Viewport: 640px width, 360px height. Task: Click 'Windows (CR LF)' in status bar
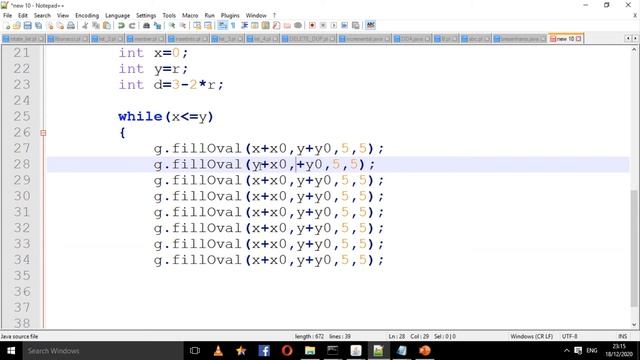[531, 336]
